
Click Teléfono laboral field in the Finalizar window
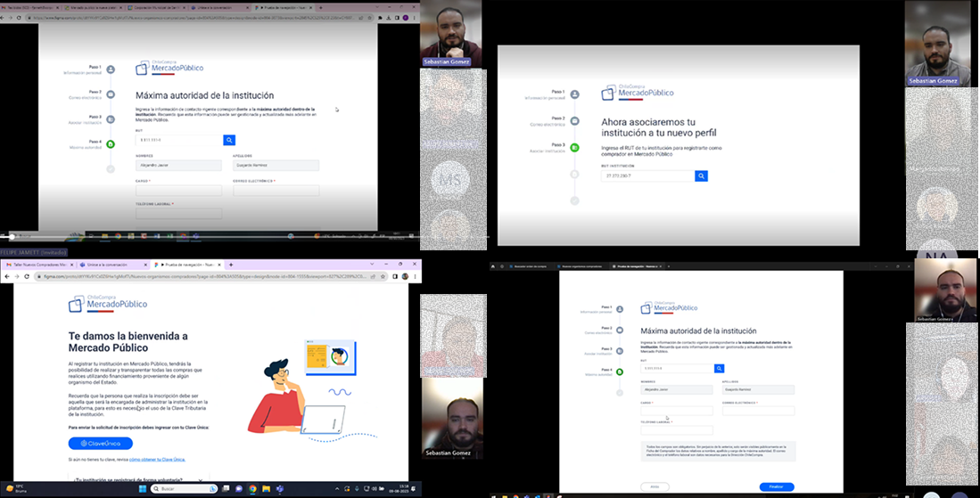[677, 430]
